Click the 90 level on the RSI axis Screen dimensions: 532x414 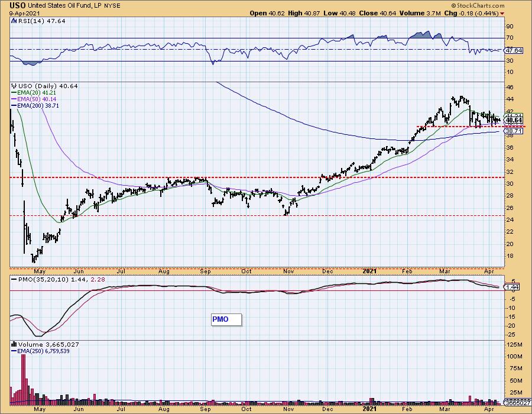[510, 27]
